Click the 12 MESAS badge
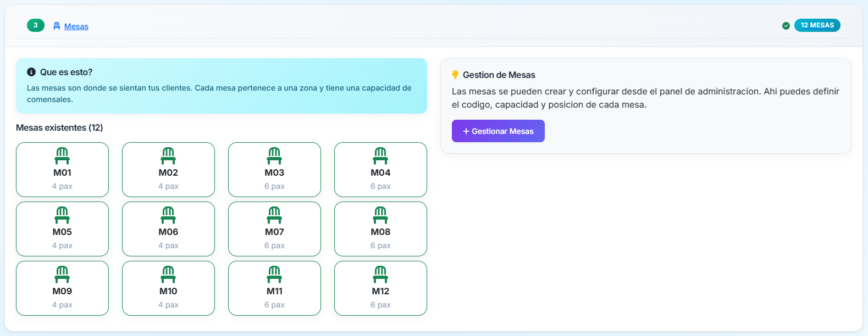 tap(817, 25)
